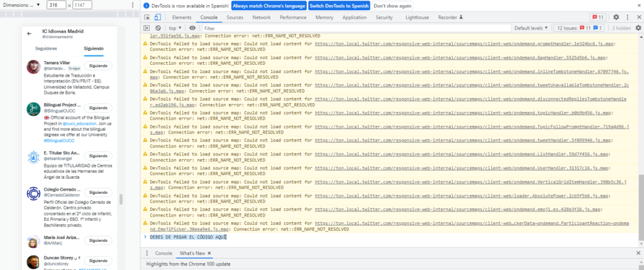This screenshot has height=270, width=644.
Task: Open console settings gear beside hidden count
Action: pos(637,28)
